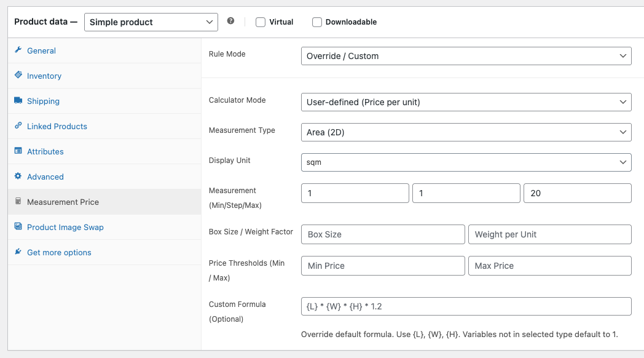Click the wrench icon beside General
This screenshot has width=644, height=358.
click(x=18, y=50)
